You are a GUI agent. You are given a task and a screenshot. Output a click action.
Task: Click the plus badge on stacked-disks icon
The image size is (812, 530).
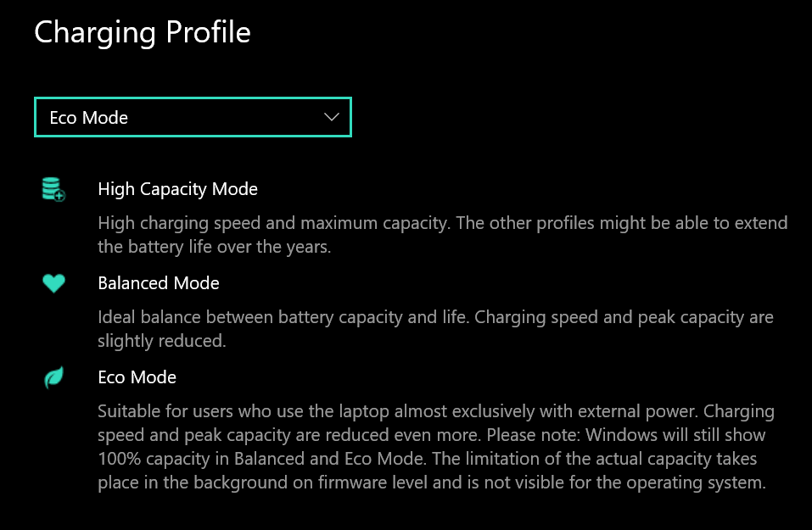59,196
